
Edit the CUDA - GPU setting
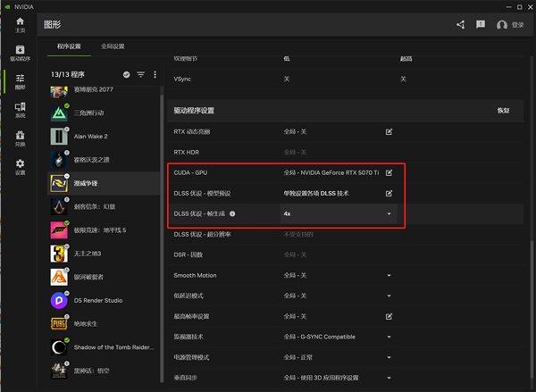click(389, 171)
